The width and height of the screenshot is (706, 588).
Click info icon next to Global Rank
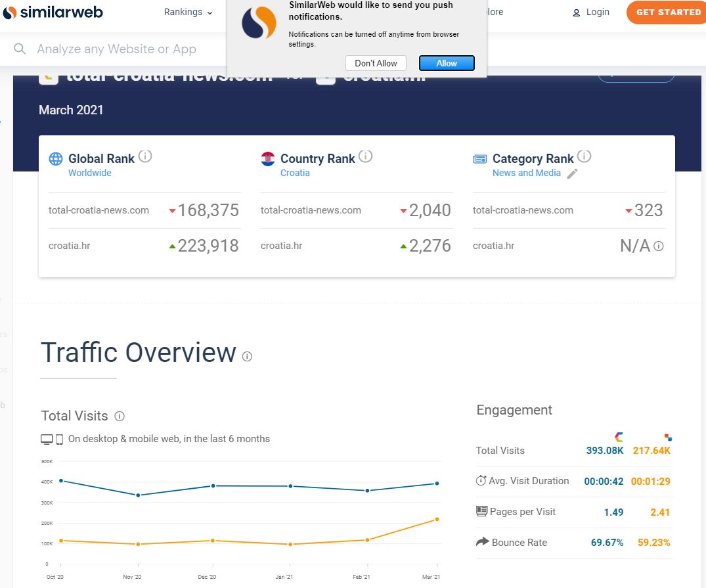146,156
